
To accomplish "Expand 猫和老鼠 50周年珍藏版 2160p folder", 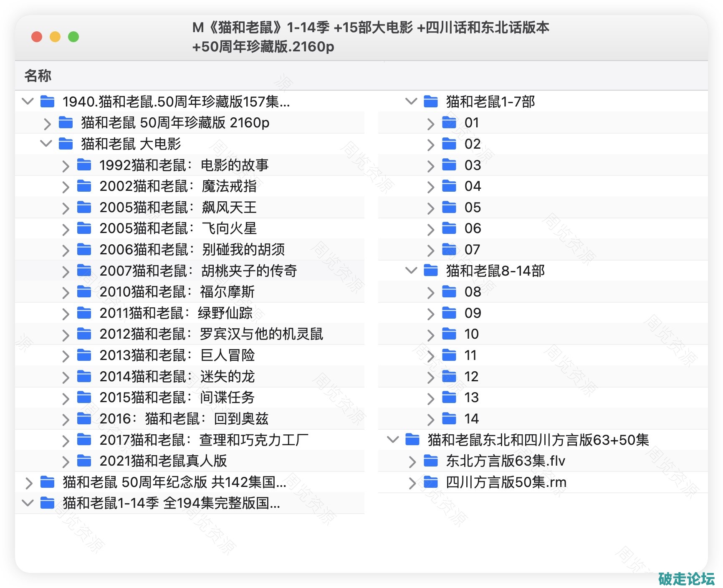I will click(x=47, y=123).
